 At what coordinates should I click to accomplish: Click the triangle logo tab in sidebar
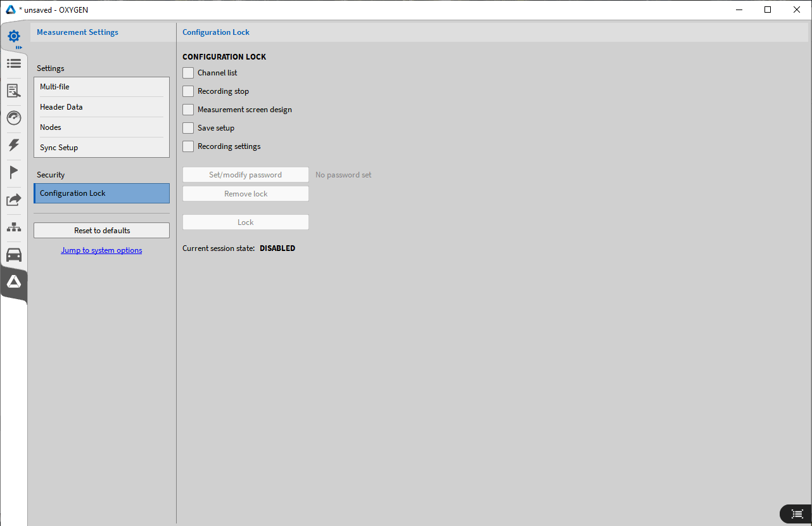[x=14, y=283]
